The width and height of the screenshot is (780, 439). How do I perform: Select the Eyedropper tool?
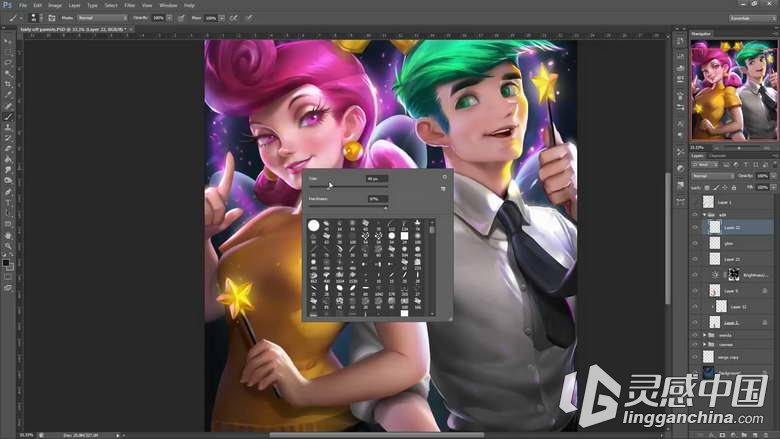(x=7, y=94)
